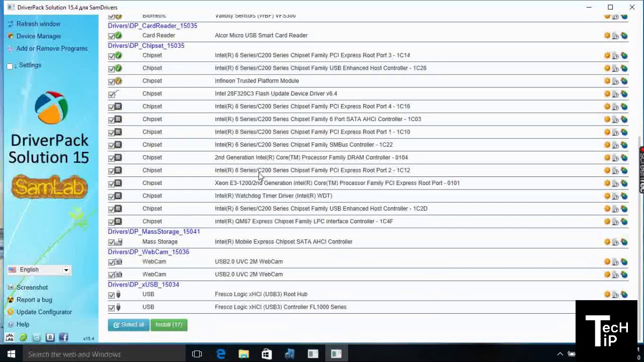Select PCI Express Root Port 2 1C12 text

[x=312, y=170]
